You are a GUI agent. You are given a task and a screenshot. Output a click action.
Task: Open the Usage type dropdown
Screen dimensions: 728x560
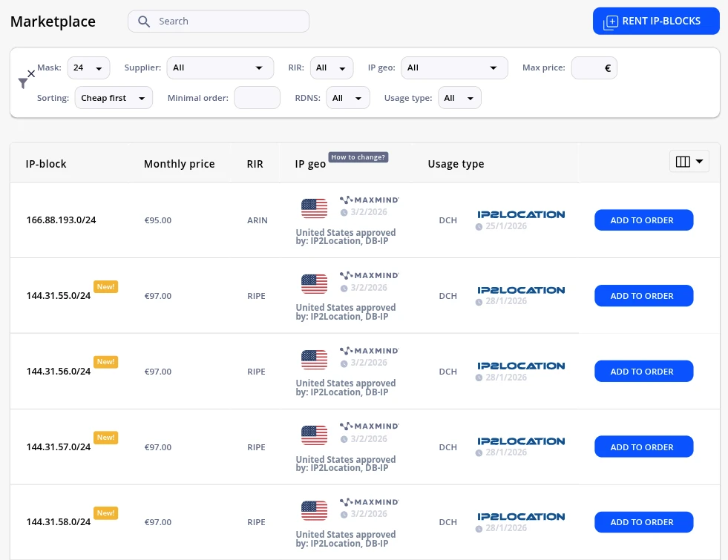click(x=459, y=98)
